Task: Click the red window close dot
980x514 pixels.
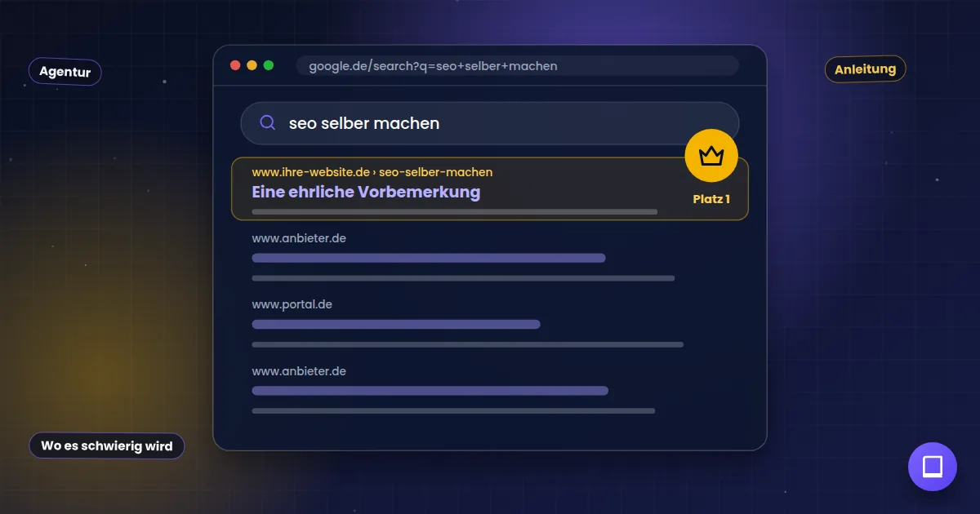Action: tap(235, 65)
